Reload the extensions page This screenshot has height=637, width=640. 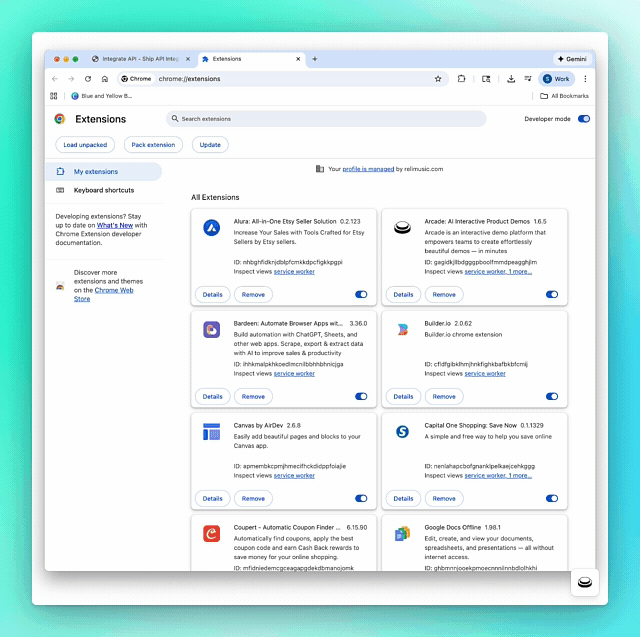(88, 79)
